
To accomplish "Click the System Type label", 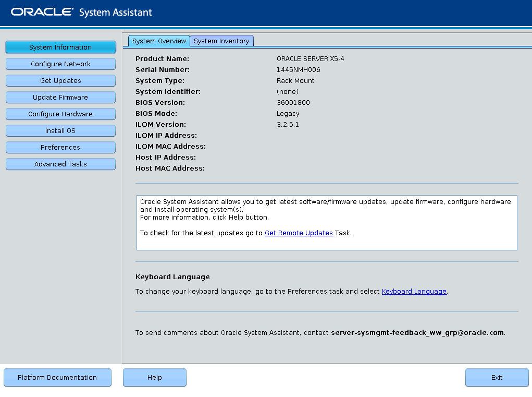I will (x=160, y=80).
